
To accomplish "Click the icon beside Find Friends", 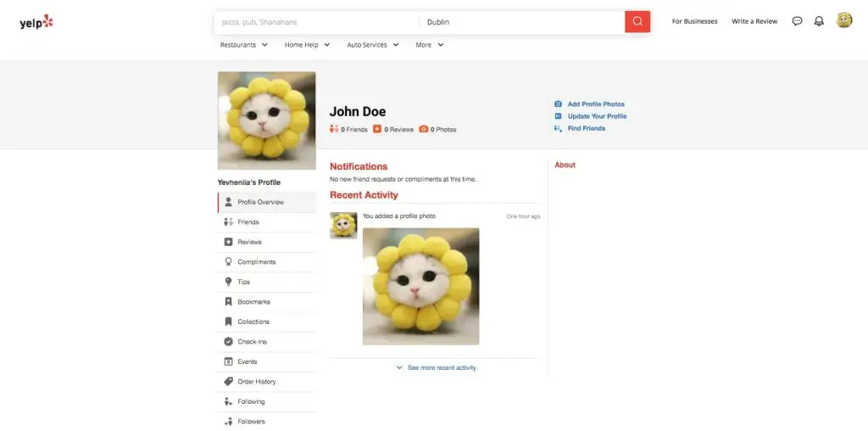I will (x=558, y=128).
